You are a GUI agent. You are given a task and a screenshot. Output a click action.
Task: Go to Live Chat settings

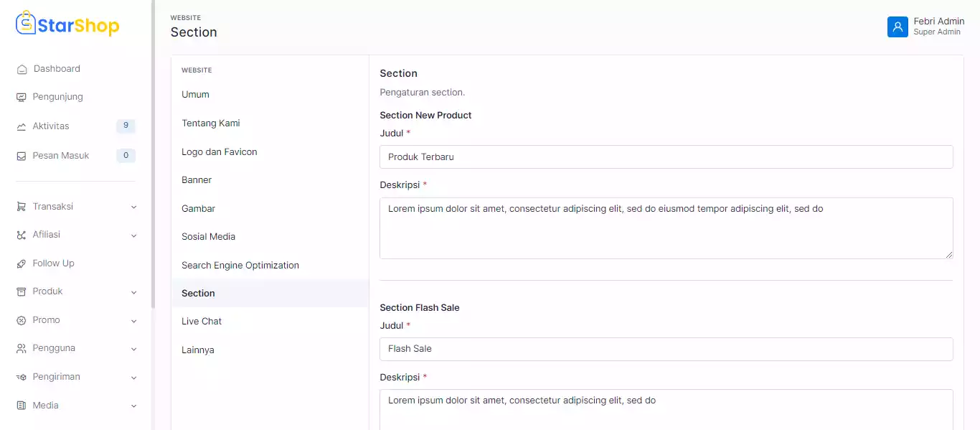point(201,322)
